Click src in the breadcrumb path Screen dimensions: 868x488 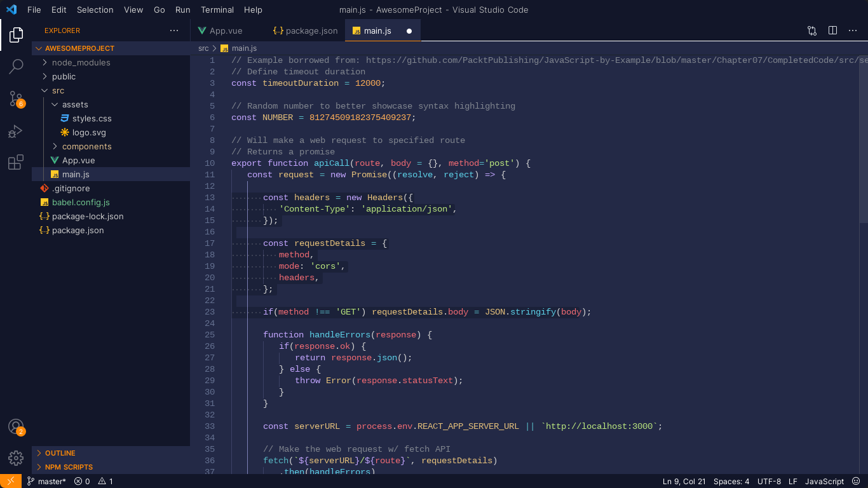[203, 48]
